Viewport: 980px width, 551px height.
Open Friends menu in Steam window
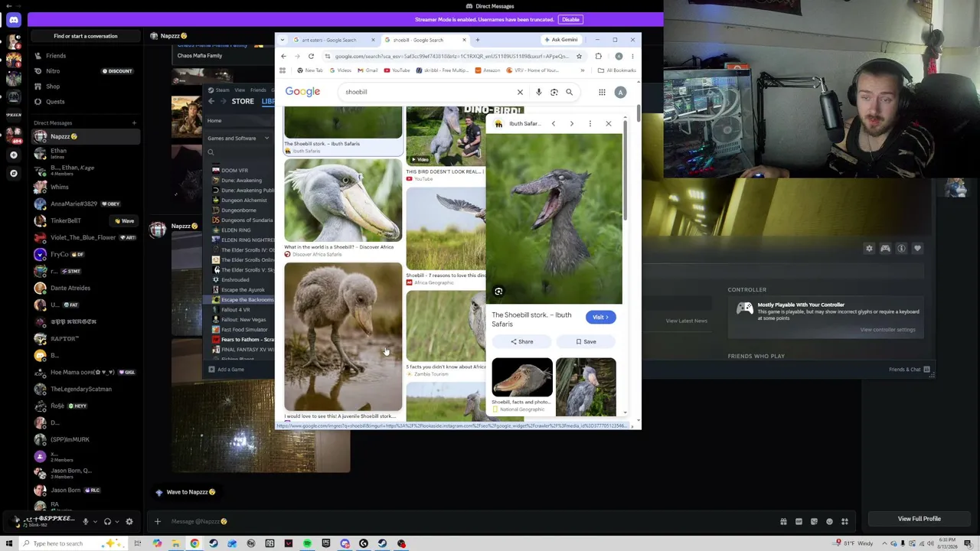[x=258, y=90]
